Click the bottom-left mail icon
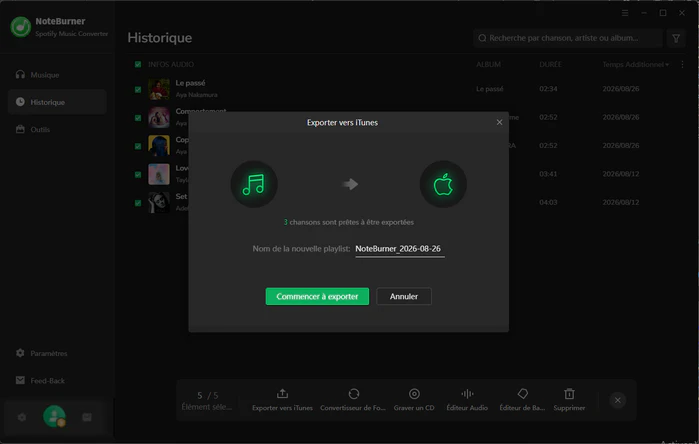 (87, 417)
